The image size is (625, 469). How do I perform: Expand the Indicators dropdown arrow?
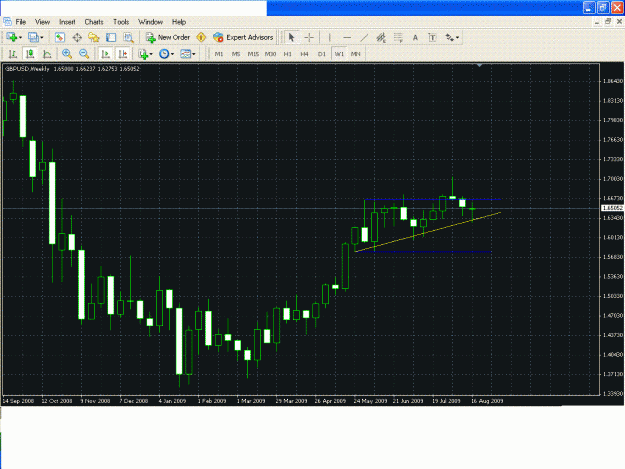[x=151, y=54]
